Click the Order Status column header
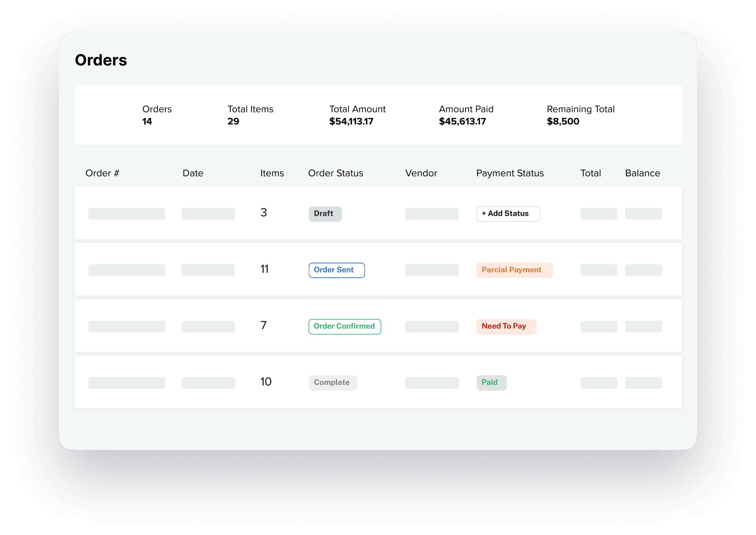 click(x=335, y=173)
